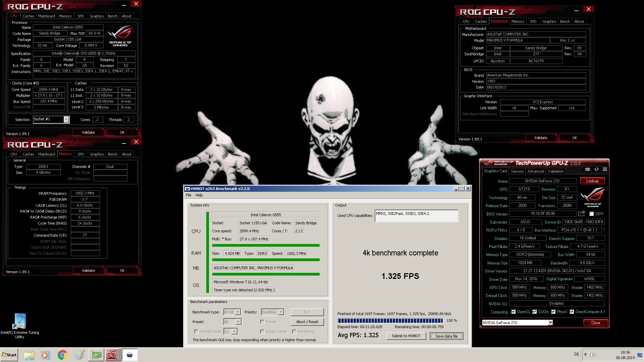Click the benchmark progress bar at 100 %

[x=390, y=321]
